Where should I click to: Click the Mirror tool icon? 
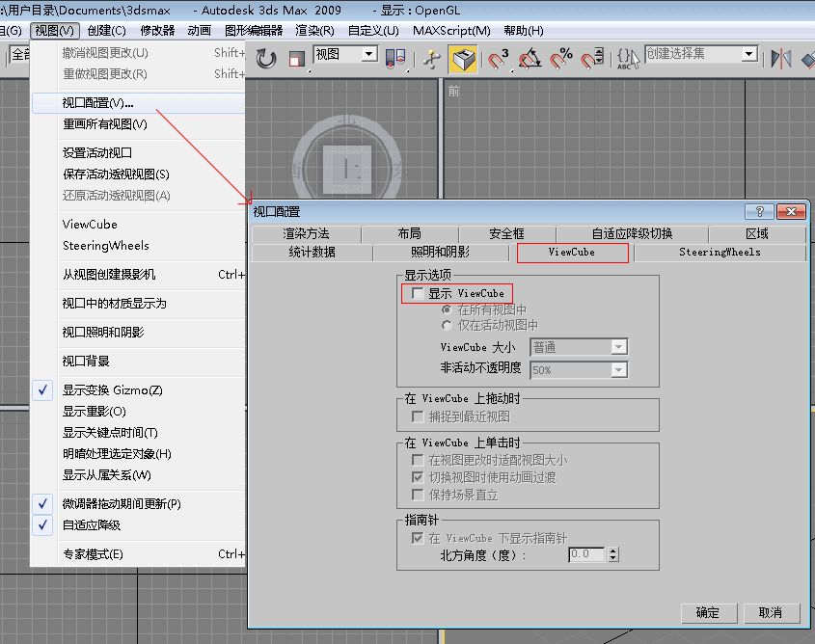(780, 58)
